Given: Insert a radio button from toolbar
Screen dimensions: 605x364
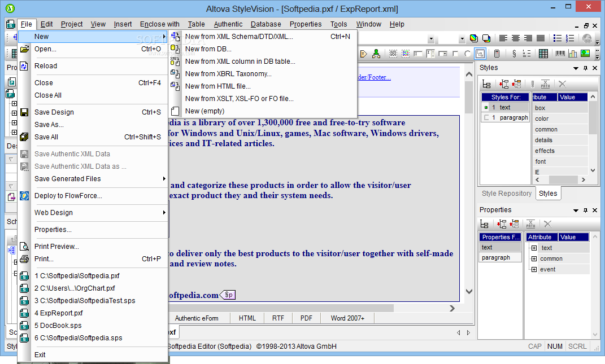Looking at the screenshot, I should point(468,54).
